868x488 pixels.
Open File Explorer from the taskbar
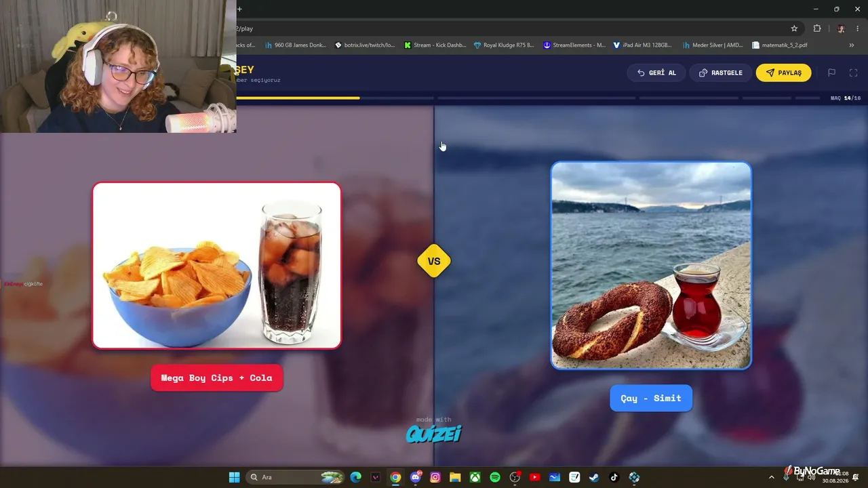click(x=455, y=477)
